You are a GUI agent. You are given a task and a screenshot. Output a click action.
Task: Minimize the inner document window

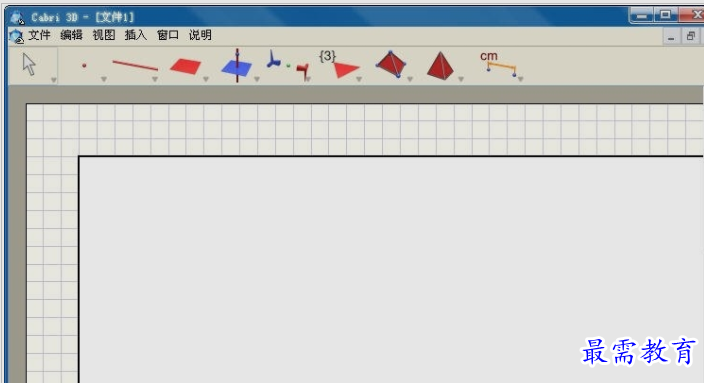tap(671, 36)
